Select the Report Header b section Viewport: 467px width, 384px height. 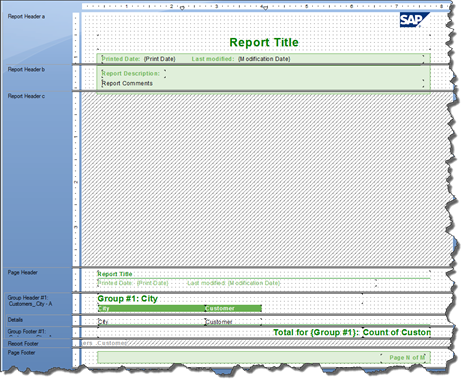tap(26, 70)
